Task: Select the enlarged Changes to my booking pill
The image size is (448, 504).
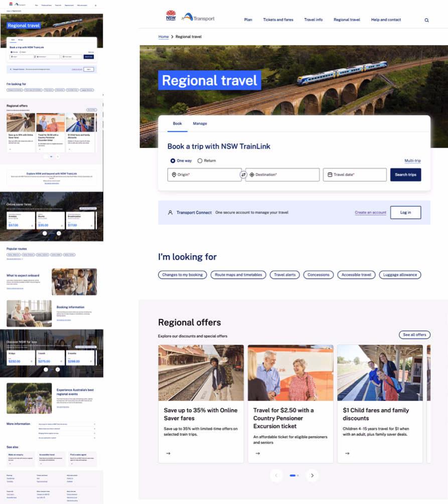Action: point(182,275)
